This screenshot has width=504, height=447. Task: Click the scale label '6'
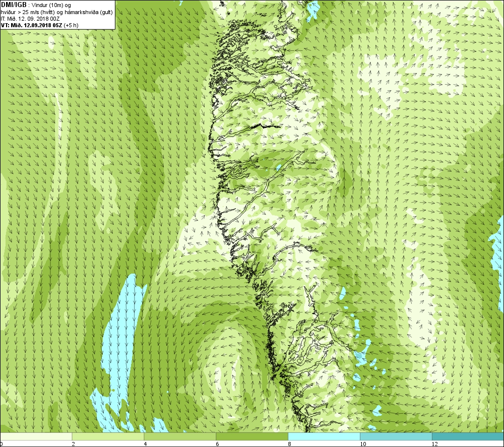pos(218,444)
